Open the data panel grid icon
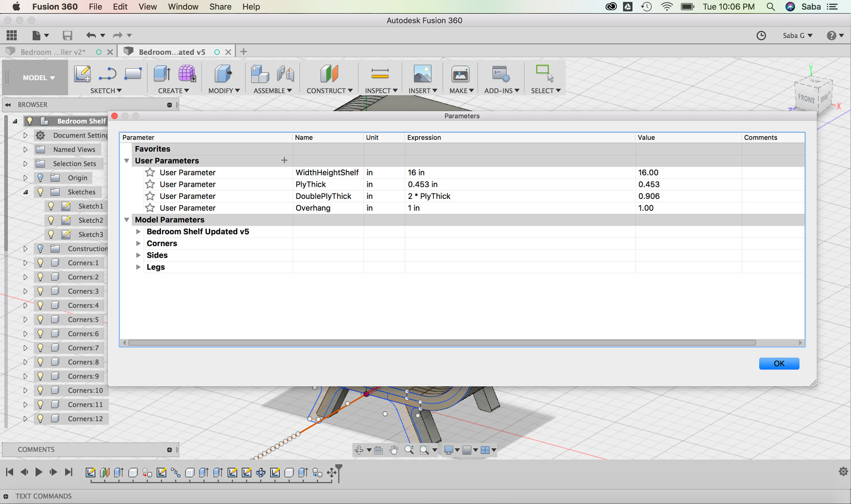The height and width of the screenshot is (504, 851). click(x=12, y=35)
